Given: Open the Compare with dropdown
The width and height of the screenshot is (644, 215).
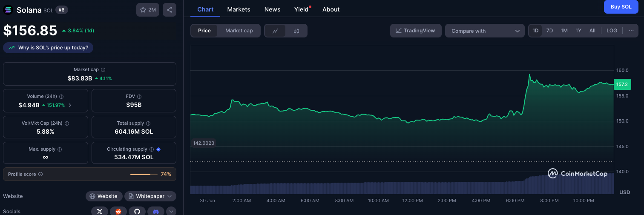Looking at the screenshot, I should tap(485, 31).
